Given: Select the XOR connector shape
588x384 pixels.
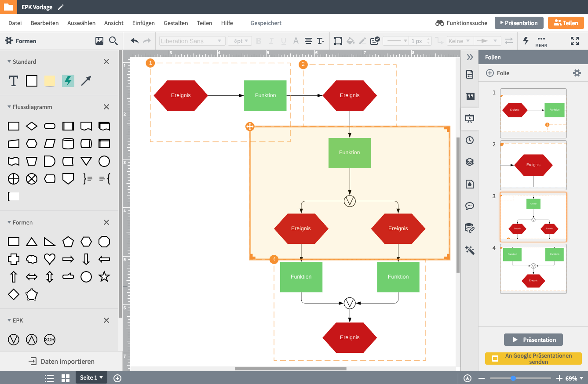Looking at the screenshot, I should 50,340.
